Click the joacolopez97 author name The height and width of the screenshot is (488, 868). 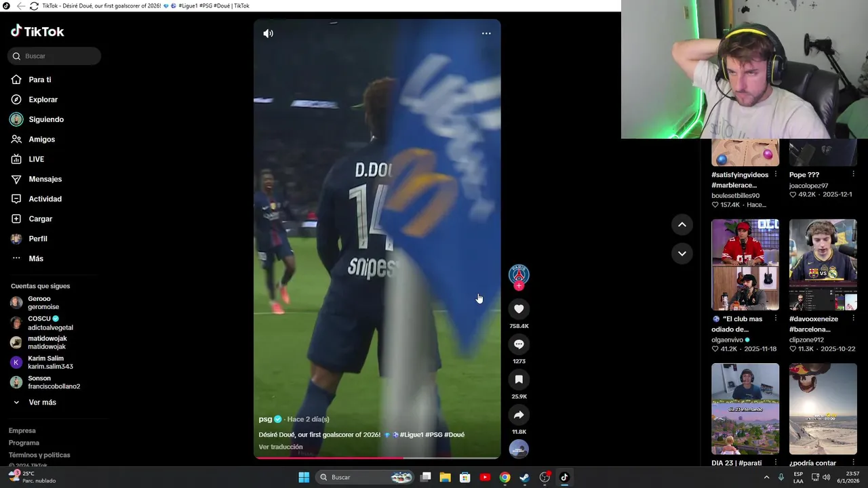[x=808, y=186]
